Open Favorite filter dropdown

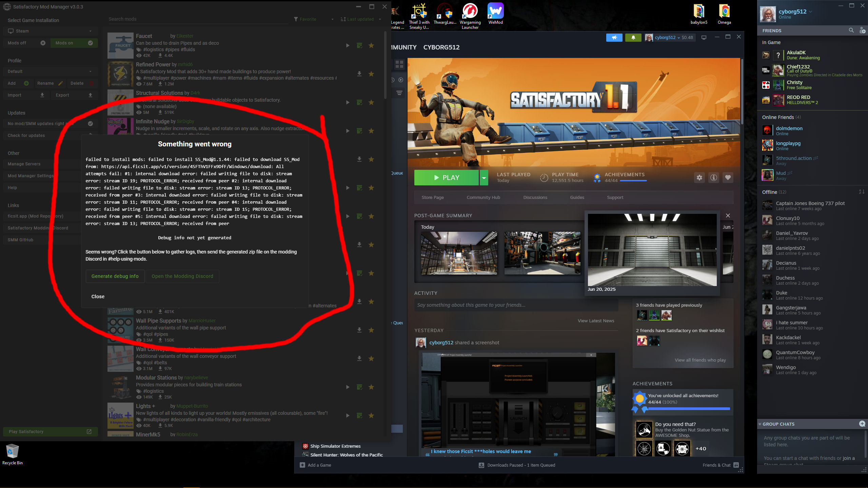314,19
